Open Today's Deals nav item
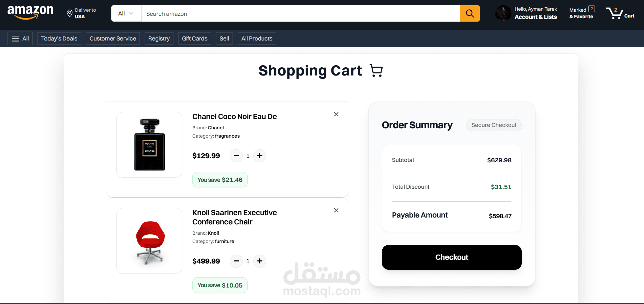644x304 pixels. 59,38
